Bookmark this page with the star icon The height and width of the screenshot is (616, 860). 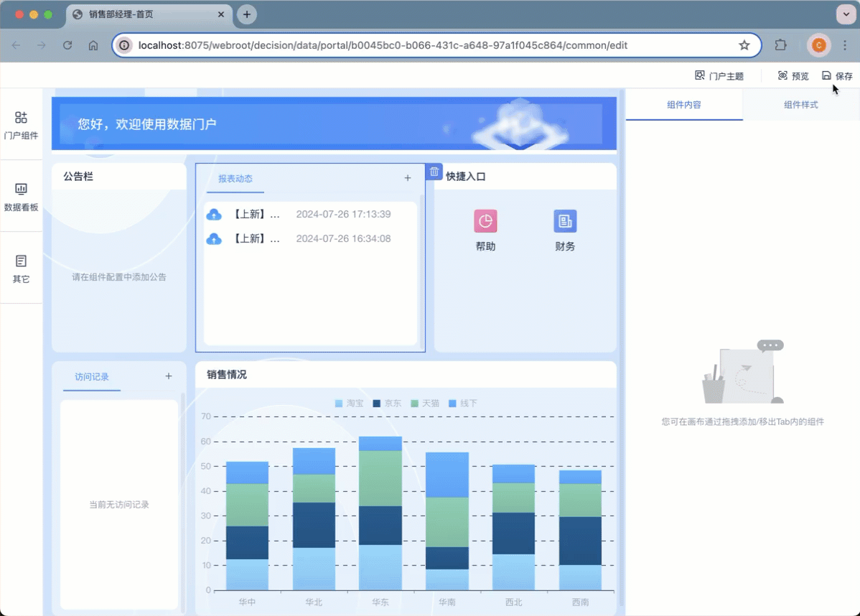click(744, 45)
